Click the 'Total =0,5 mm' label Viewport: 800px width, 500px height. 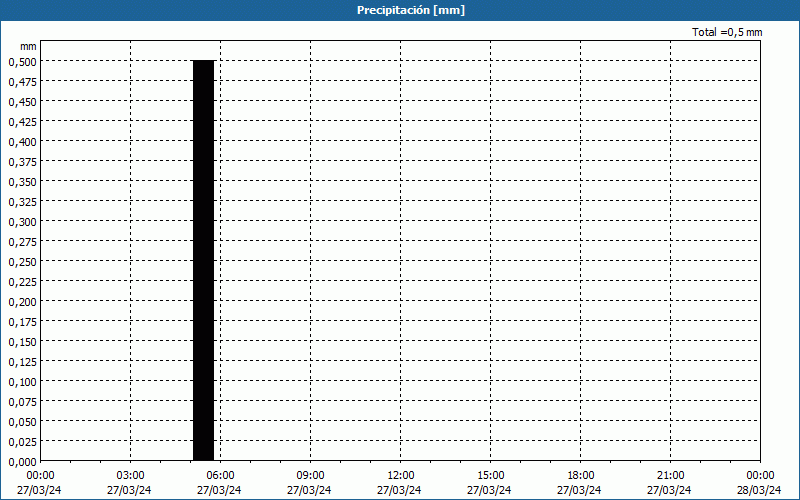click(727, 32)
